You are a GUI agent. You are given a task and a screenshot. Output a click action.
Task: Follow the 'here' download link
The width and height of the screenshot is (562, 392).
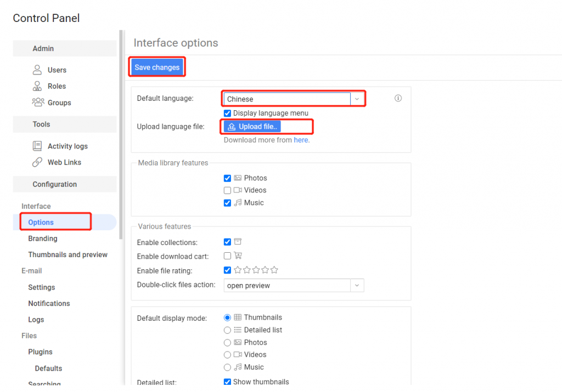pos(301,140)
